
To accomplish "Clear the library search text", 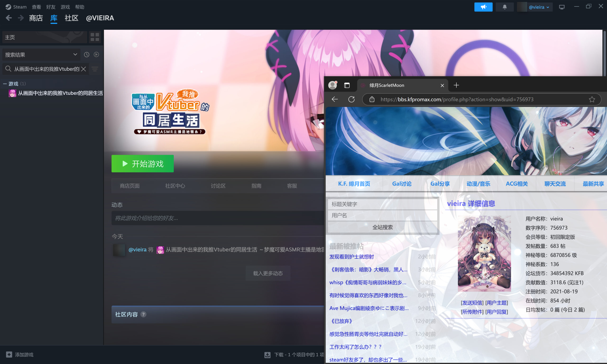I will tap(83, 69).
